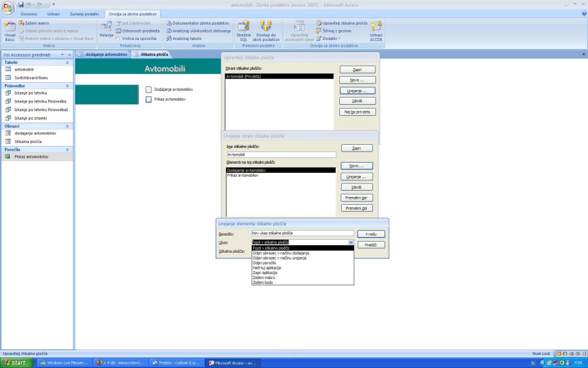The width and height of the screenshot is (588, 368).
Task: Collapse the Poizvedbe group
Action: [x=67, y=86]
